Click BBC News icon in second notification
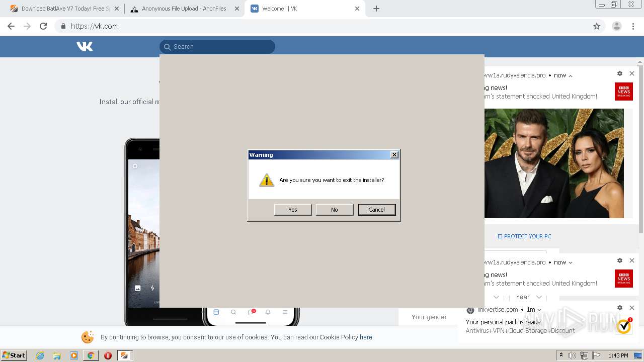 tap(624, 279)
